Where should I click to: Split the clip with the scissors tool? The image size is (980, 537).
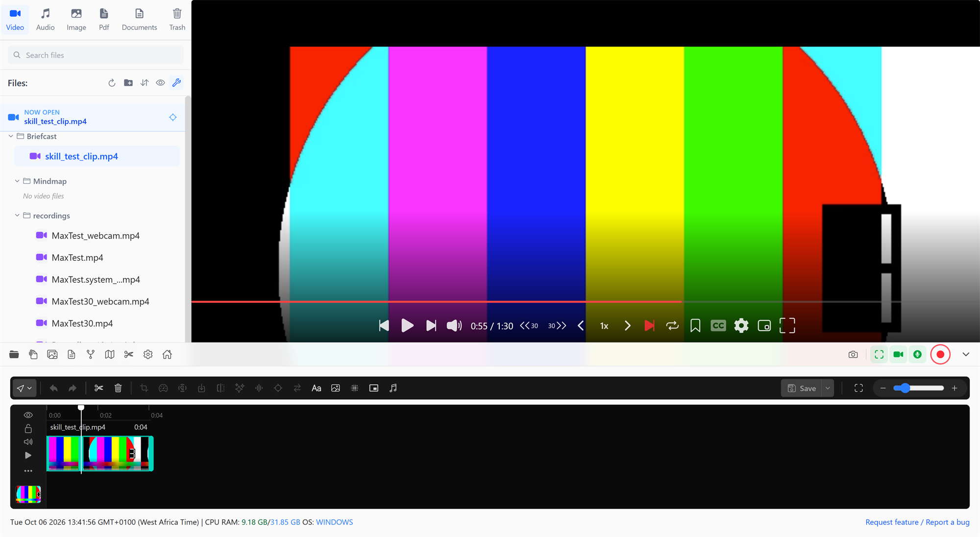point(99,388)
